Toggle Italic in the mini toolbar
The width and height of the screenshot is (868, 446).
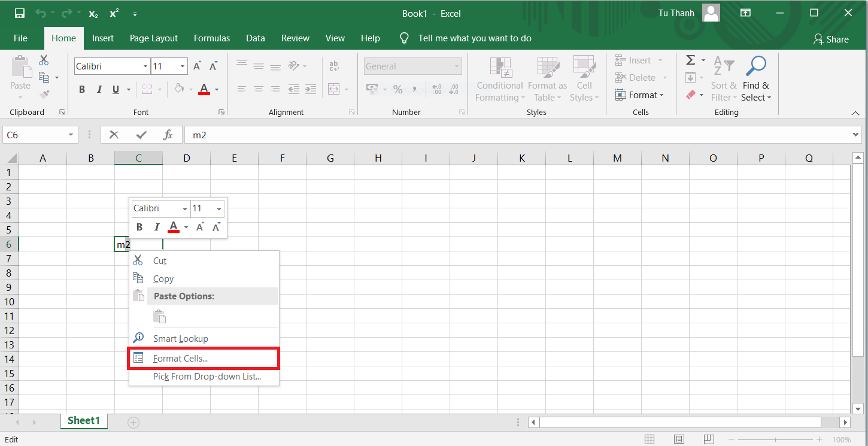click(157, 227)
